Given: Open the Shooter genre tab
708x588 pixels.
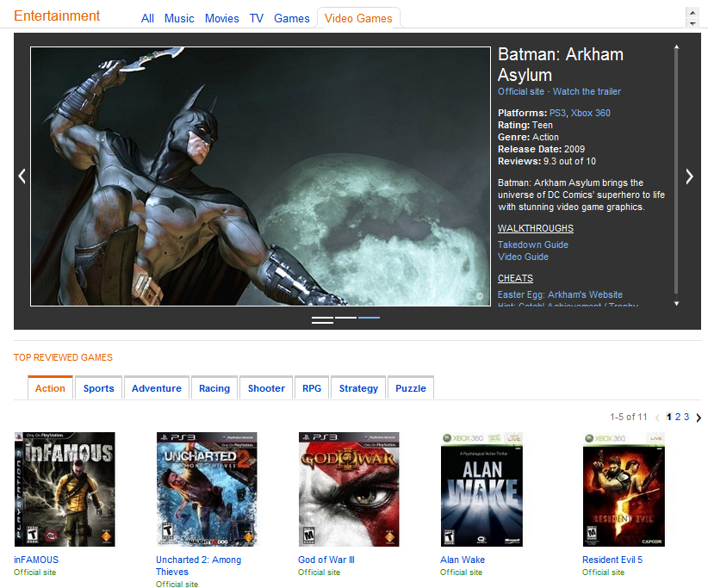Looking at the screenshot, I should 266,388.
